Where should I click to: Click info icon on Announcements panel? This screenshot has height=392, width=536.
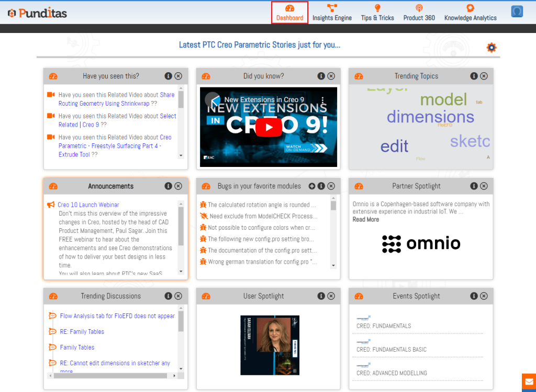pos(168,186)
